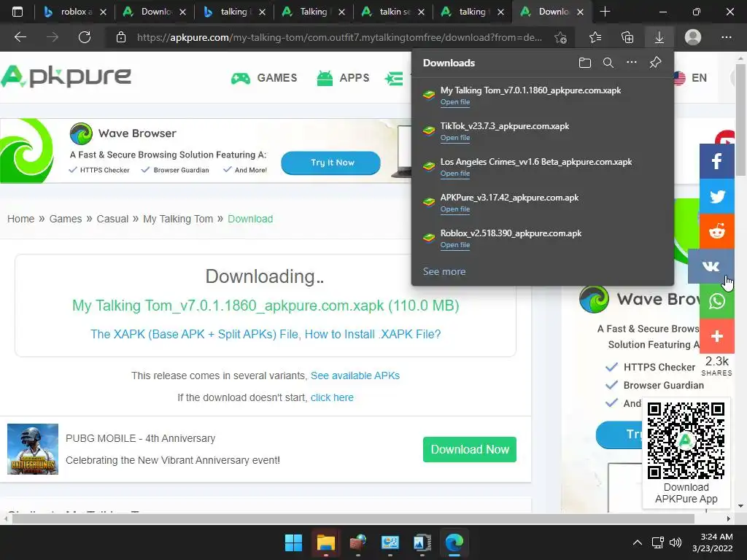
Task: Switch to the roblox search tab
Action: 74,12
